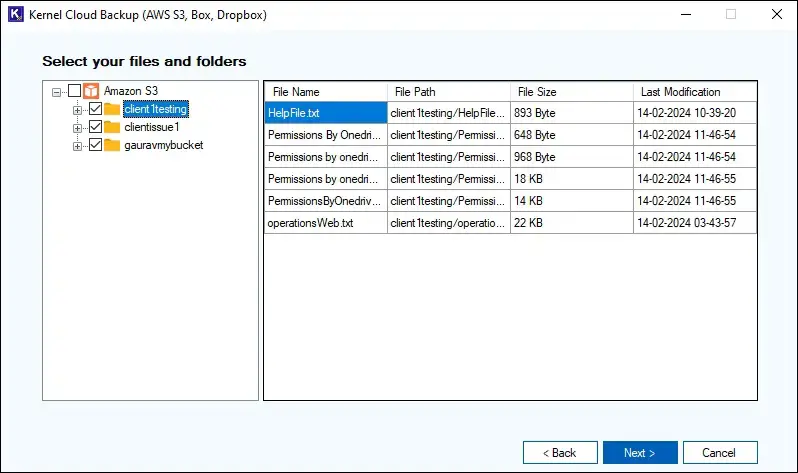Click the clientissue1 folder icon
The width and height of the screenshot is (798, 473).
(112, 127)
